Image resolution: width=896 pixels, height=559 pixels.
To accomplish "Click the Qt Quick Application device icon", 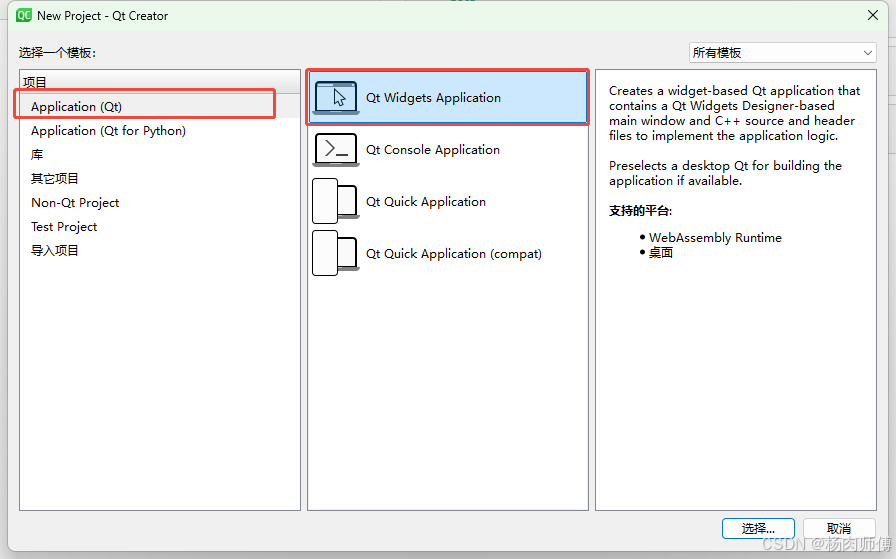I will [336, 201].
